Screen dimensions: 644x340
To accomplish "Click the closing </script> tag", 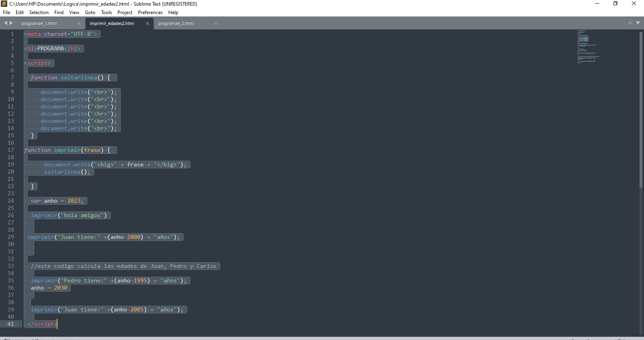I will click(x=42, y=324).
